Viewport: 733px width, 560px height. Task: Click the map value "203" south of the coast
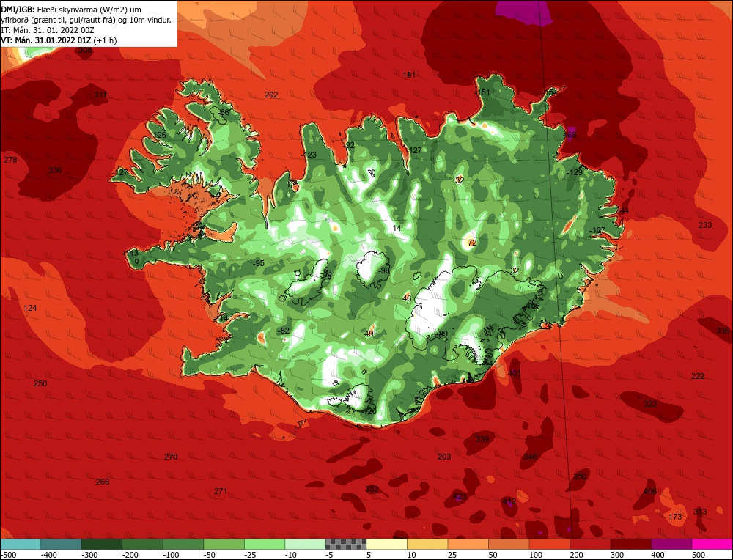[444, 457]
